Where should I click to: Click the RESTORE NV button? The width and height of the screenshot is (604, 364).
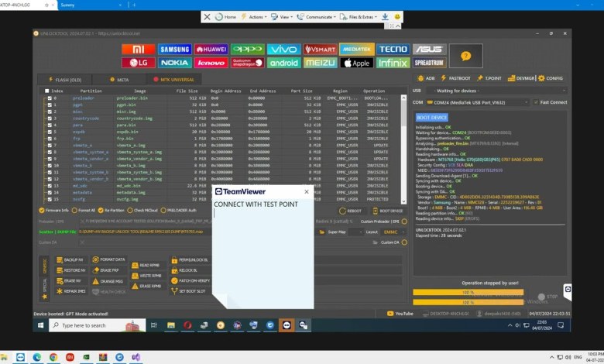pos(72,270)
